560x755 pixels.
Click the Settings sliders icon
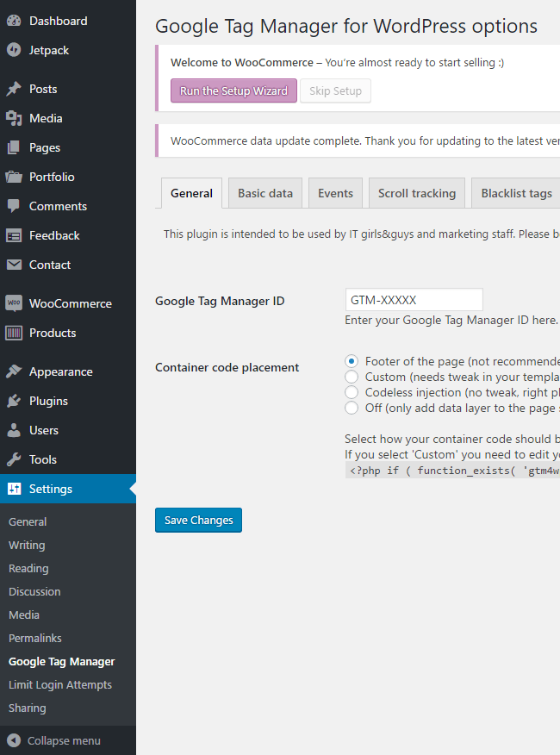pyautogui.click(x=14, y=489)
